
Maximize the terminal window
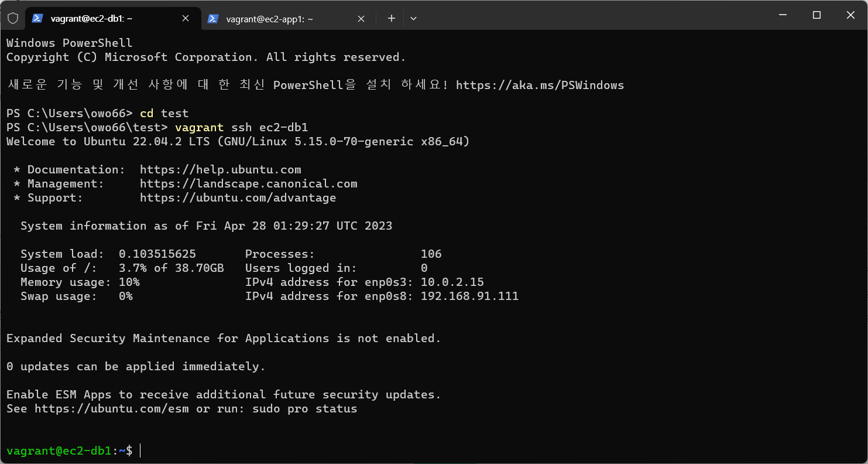pos(816,15)
